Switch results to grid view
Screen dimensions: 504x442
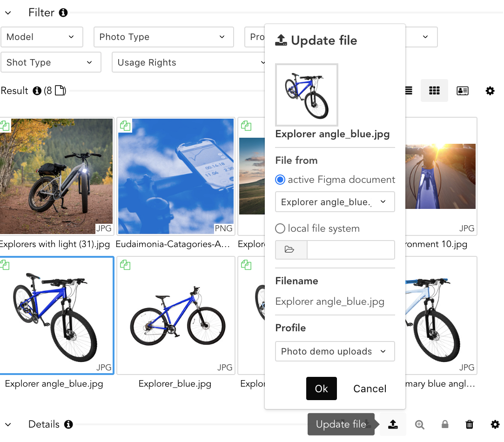pos(434,91)
